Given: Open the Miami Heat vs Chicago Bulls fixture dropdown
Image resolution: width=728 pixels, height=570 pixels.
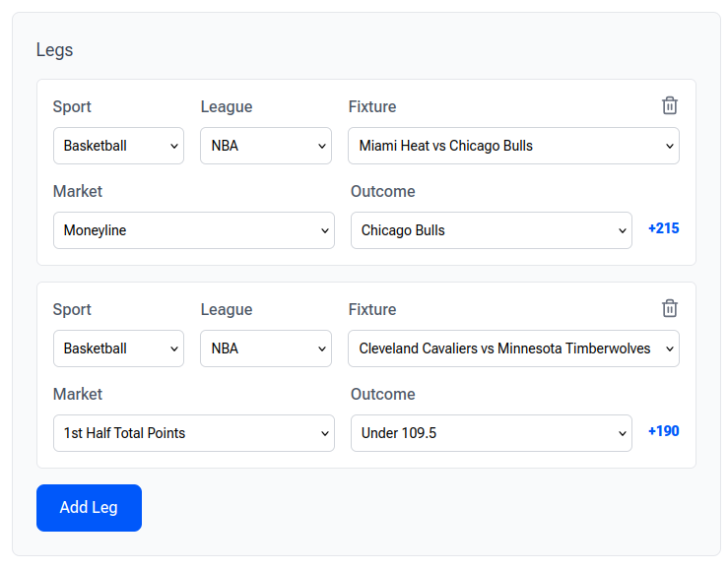Looking at the screenshot, I should click(513, 146).
